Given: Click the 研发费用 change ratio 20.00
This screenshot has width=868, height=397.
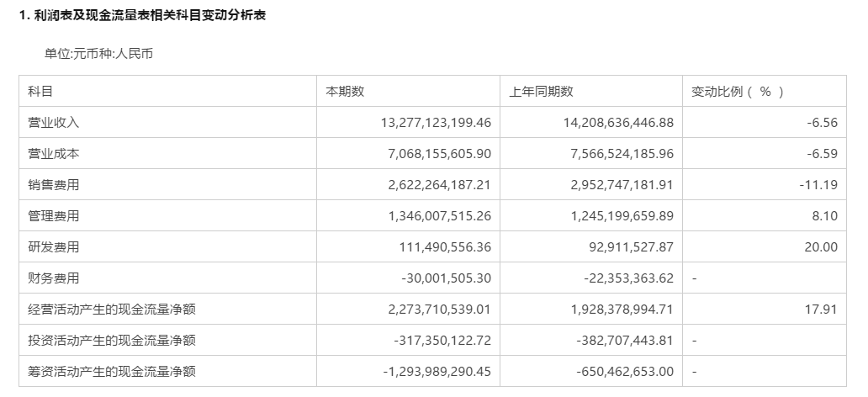Looking at the screenshot, I should coord(821,247).
